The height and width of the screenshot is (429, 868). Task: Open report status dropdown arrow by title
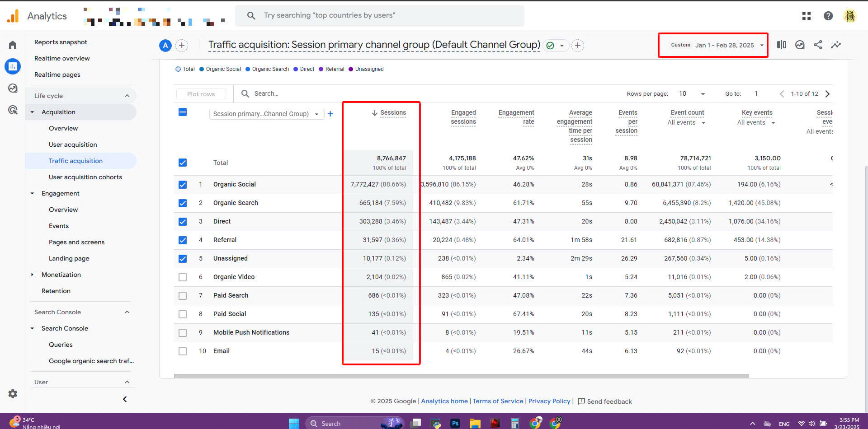tap(561, 46)
